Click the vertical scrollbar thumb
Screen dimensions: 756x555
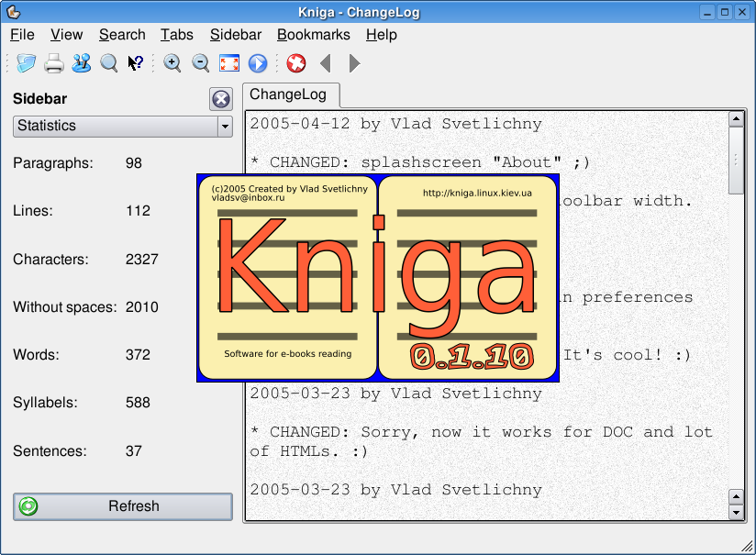tap(736, 161)
